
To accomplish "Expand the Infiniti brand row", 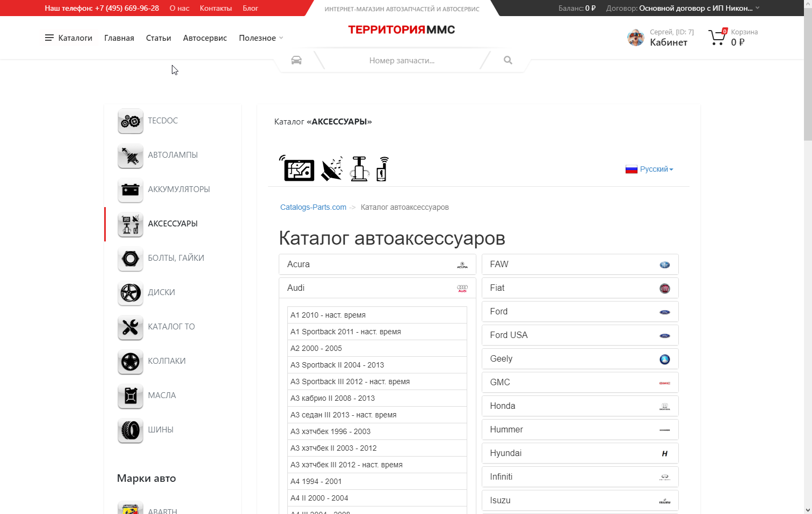I will (580, 477).
